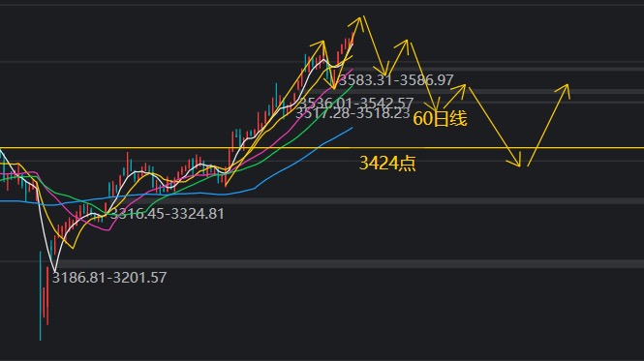Click the 3186.81-3201.57 price label
The height and width of the screenshot is (361, 644).
(x=109, y=278)
